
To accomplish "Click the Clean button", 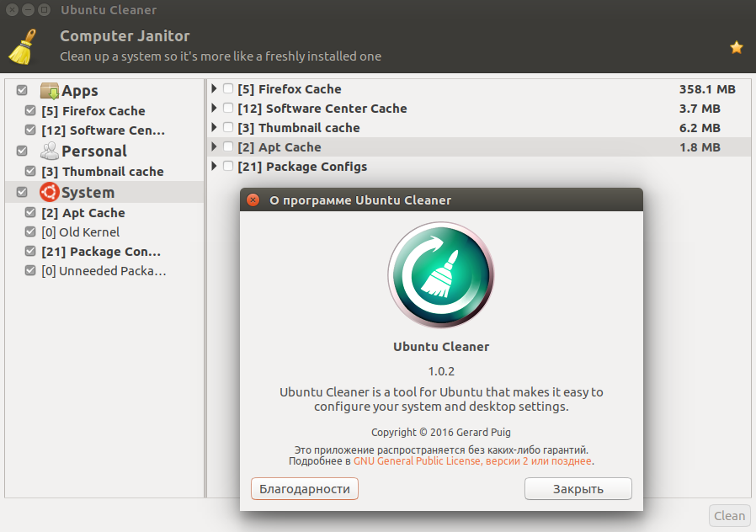I will pos(730,516).
